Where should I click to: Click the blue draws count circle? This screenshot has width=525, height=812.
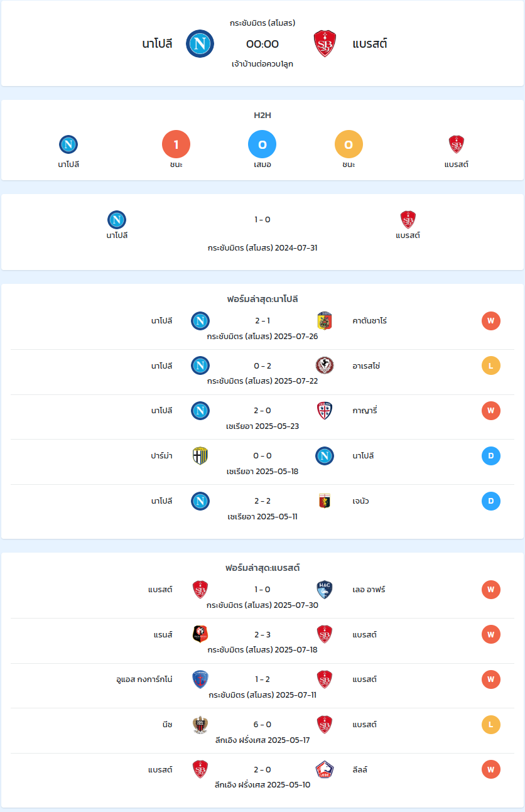(x=262, y=144)
